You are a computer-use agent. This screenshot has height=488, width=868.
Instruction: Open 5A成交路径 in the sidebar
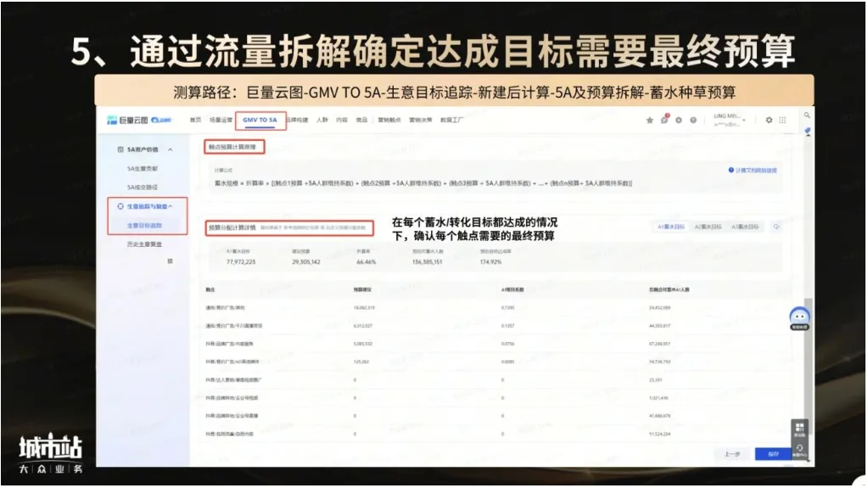click(143, 188)
